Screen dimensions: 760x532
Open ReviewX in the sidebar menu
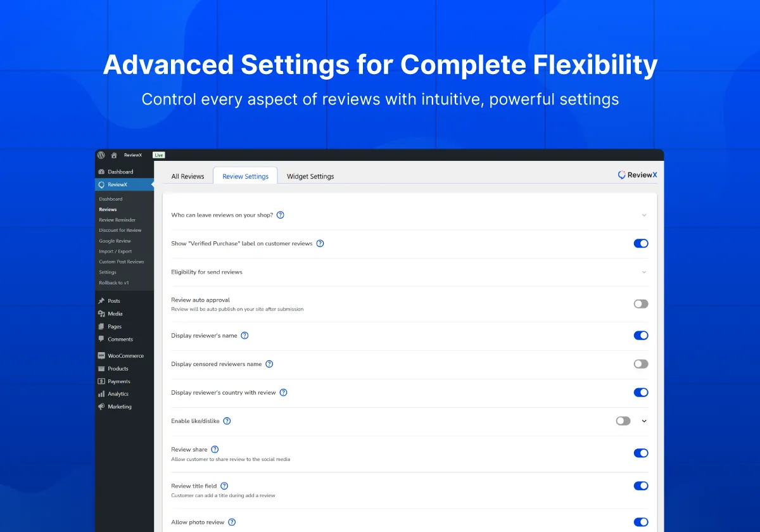pyautogui.click(x=124, y=184)
